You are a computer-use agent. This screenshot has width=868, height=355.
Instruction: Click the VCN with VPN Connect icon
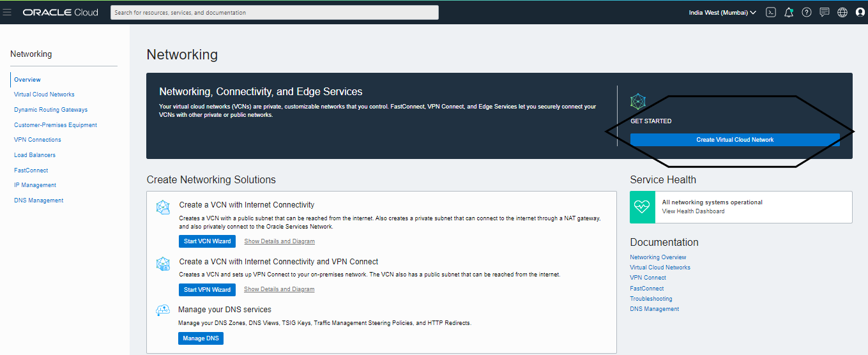pyautogui.click(x=164, y=264)
